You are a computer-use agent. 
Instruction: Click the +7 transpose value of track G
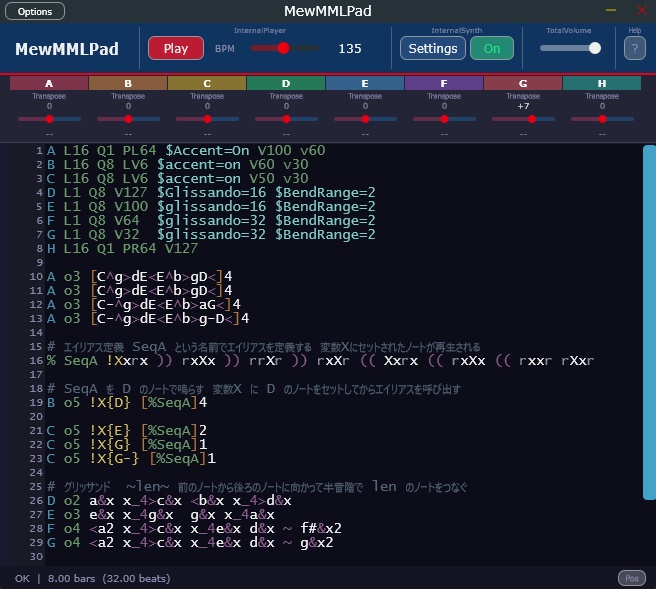tap(523, 106)
